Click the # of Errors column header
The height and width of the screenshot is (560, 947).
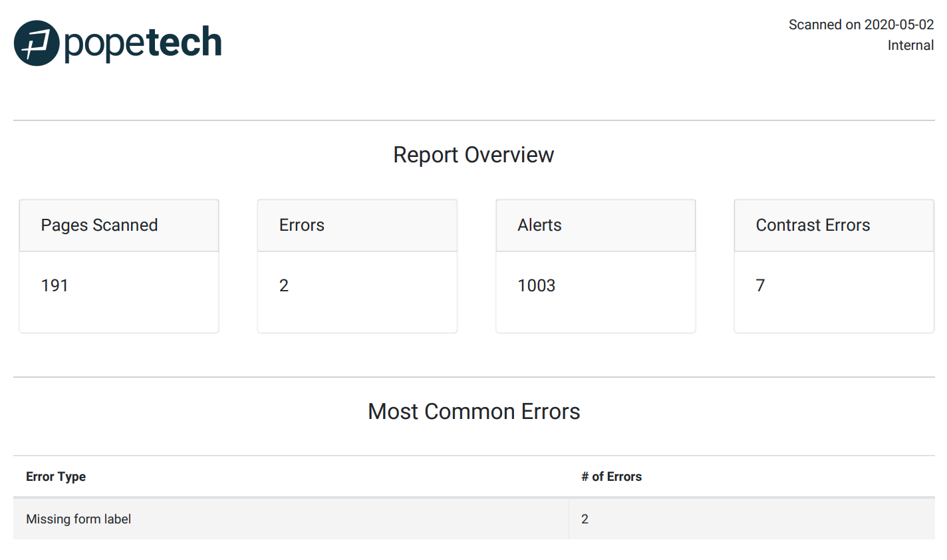pyautogui.click(x=612, y=476)
